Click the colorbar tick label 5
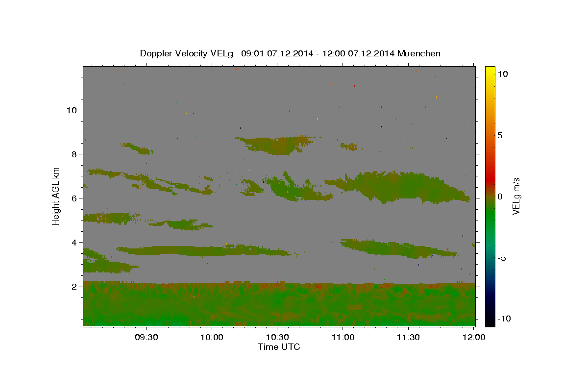The width and height of the screenshot is (588, 392). pos(500,135)
